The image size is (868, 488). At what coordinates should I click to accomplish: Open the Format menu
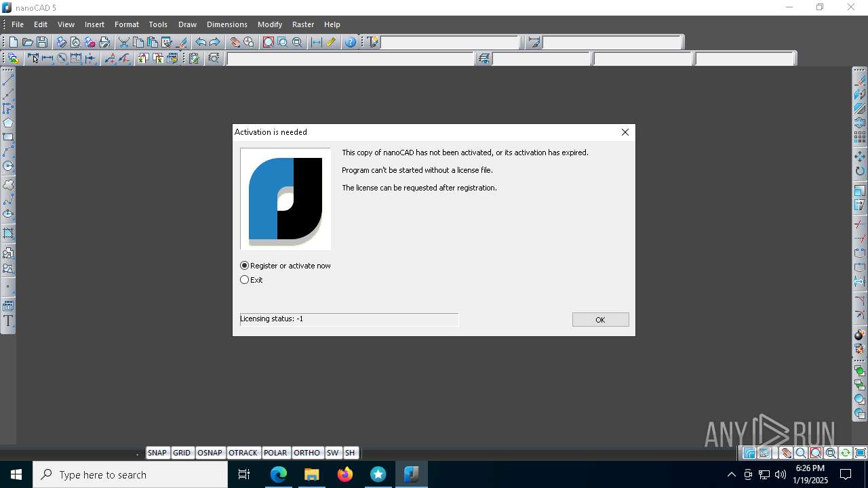pyautogui.click(x=127, y=24)
